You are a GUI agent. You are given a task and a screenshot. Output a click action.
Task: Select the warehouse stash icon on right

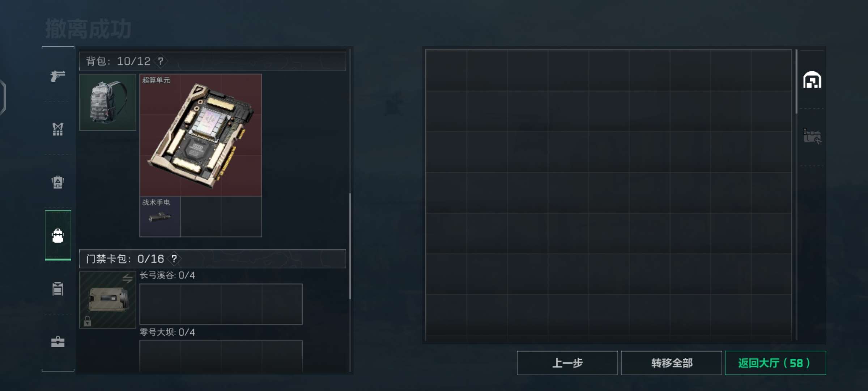coord(812,80)
